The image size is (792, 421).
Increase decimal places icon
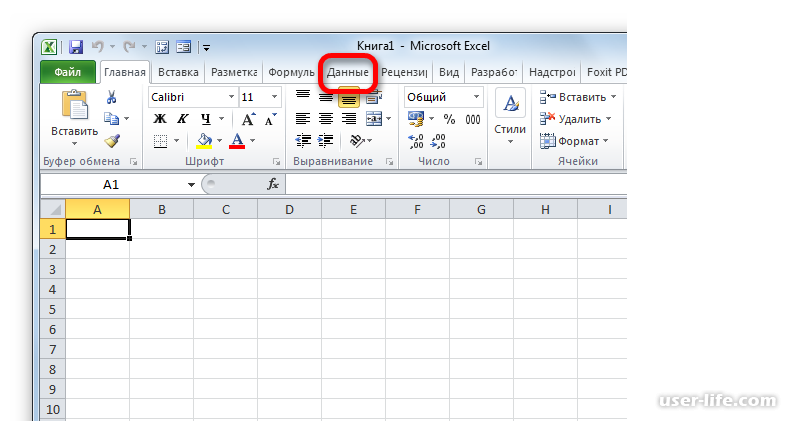[x=416, y=141]
